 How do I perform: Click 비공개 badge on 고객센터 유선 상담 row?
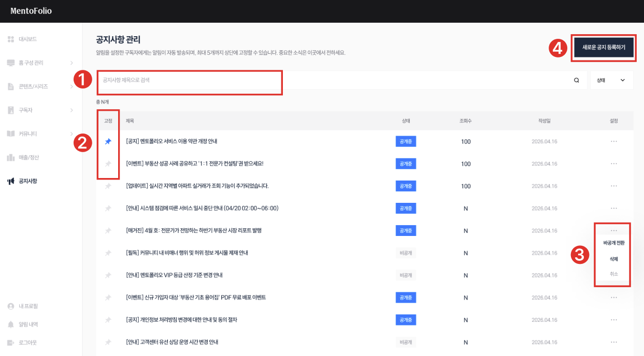(406, 342)
